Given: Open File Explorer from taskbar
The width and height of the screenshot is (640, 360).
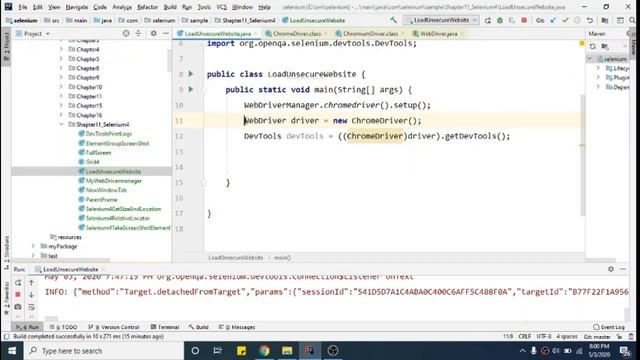Looking at the screenshot, I should [287, 351].
